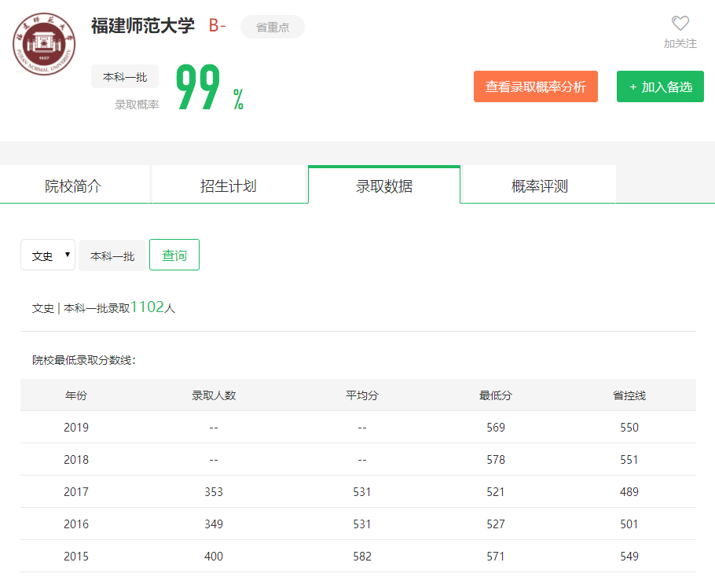The height and width of the screenshot is (588, 715).
Task: Click the 最低分 column header
Action: pyautogui.click(x=495, y=395)
